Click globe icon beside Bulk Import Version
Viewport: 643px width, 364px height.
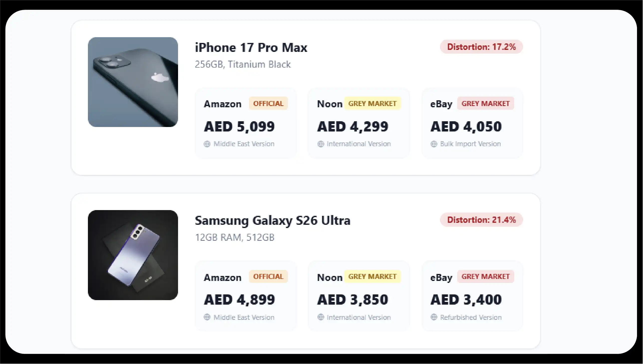[x=434, y=144]
